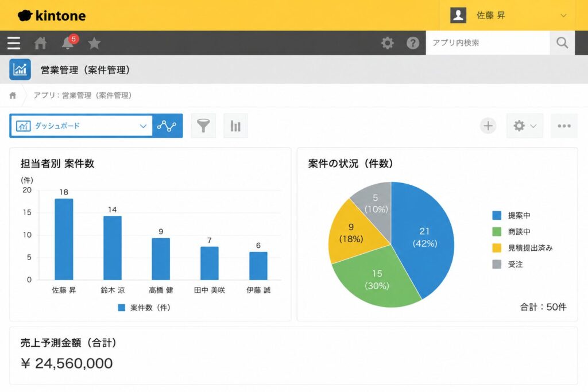Viewport: 588px width, 392px height.
Task: Click the 営業管理 app chart icon
Action: pyautogui.click(x=20, y=69)
